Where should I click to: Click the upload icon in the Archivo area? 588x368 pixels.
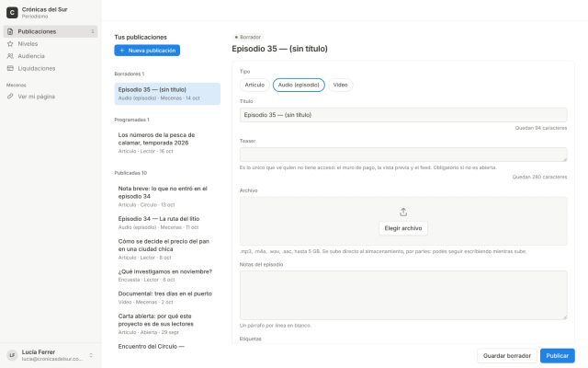pyautogui.click(x=403, y=213)
